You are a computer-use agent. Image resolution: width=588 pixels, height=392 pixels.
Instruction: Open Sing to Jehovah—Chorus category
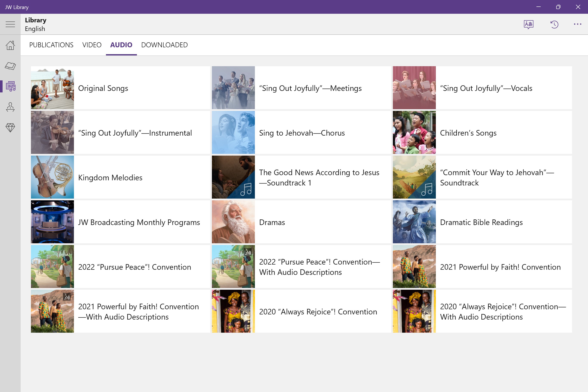click(x=301, y=133)
